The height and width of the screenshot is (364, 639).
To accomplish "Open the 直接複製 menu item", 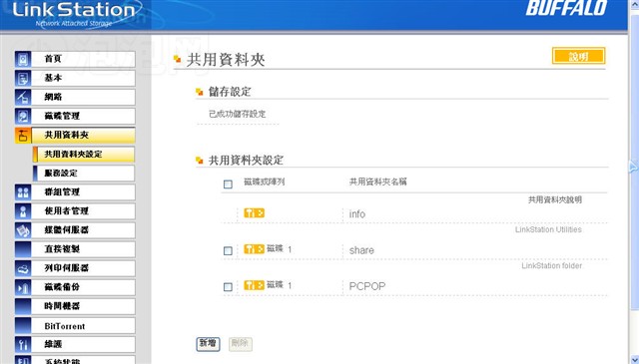I will pos(83,249).
